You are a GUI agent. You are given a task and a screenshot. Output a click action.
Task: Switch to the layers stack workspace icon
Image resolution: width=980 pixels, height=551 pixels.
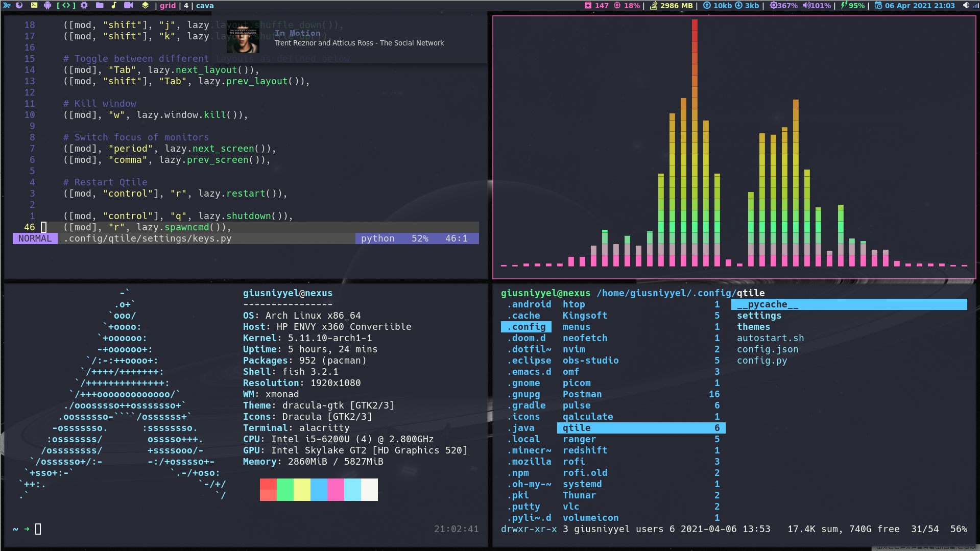click(x=146, y=6)
